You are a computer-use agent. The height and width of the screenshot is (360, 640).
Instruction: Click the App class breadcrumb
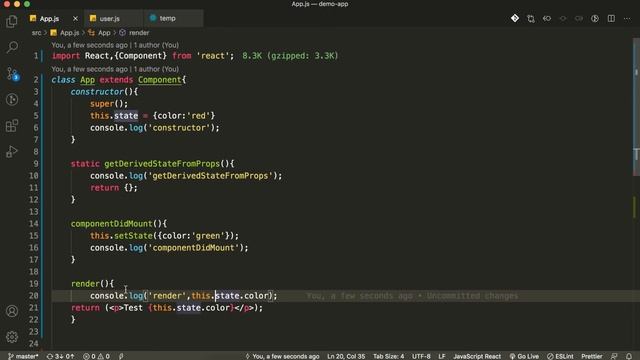click(x=104, y=33)
